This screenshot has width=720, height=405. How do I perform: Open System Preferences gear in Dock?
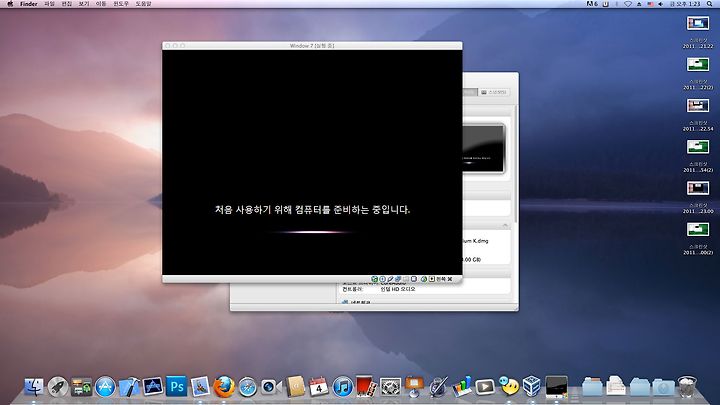pyautogui.click(x=390, y=387)
